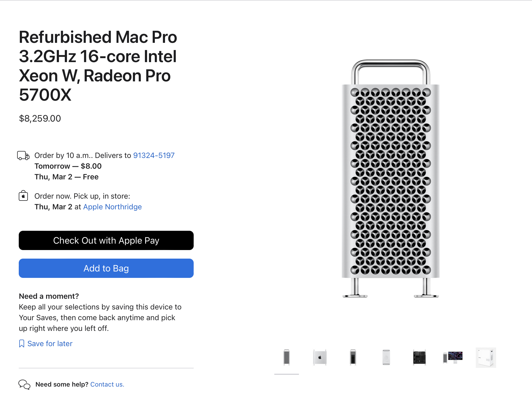Select the front grille view thumbnail
Viewport: 532px width, 393px height.
(x=287, y=357)
